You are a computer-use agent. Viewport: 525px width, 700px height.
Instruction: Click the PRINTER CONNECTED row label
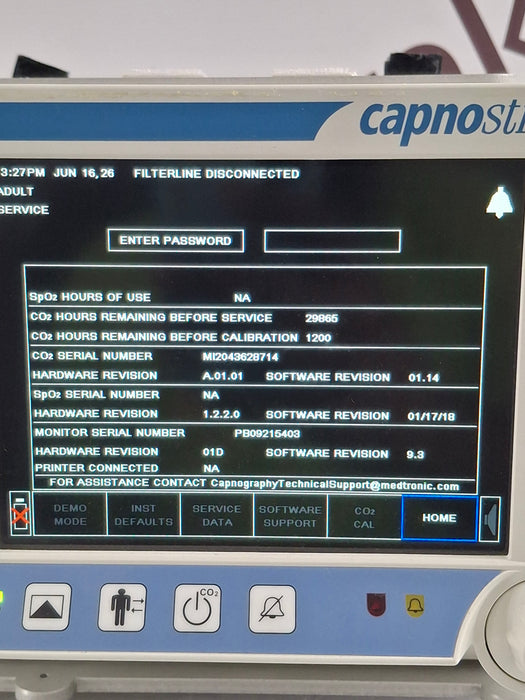(x=97, y=468)
